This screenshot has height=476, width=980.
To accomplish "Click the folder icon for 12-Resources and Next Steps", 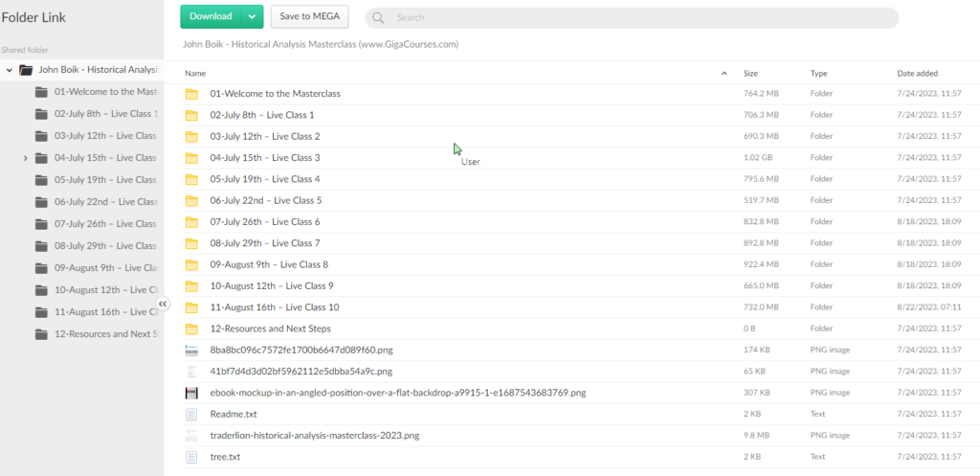I will click(191, 329).
